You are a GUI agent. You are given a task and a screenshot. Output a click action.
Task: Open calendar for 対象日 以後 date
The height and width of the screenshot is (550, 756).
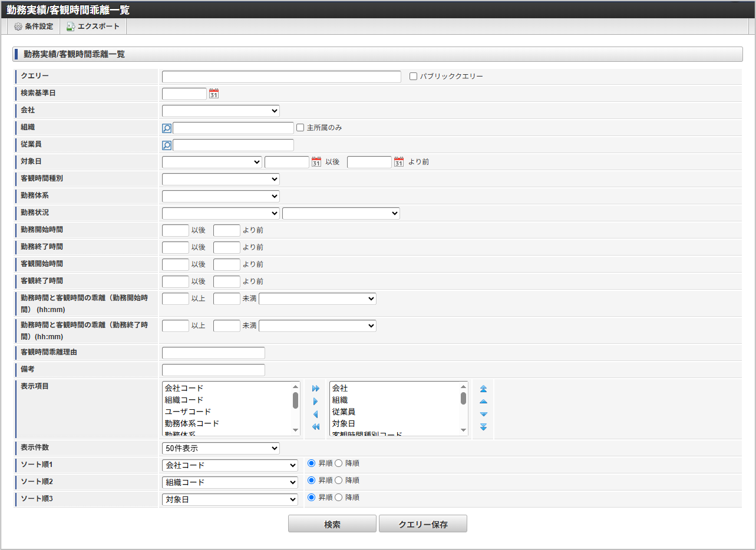(316, 162)
